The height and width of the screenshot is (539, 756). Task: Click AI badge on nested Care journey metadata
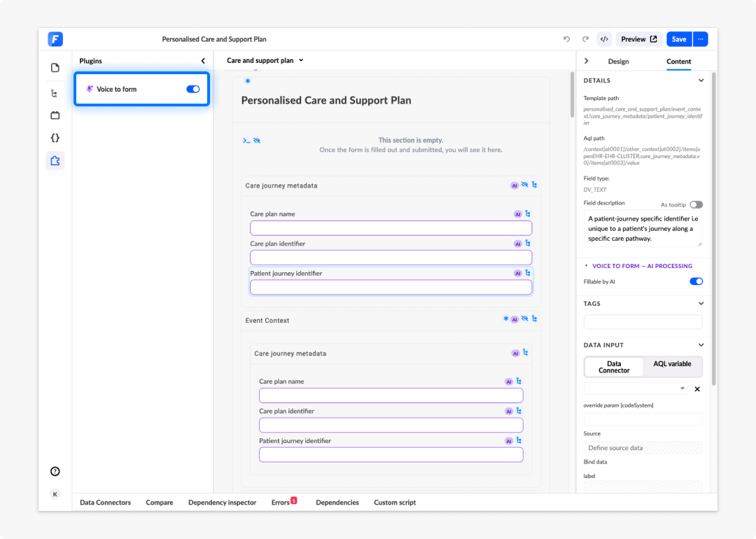(515, 353)
